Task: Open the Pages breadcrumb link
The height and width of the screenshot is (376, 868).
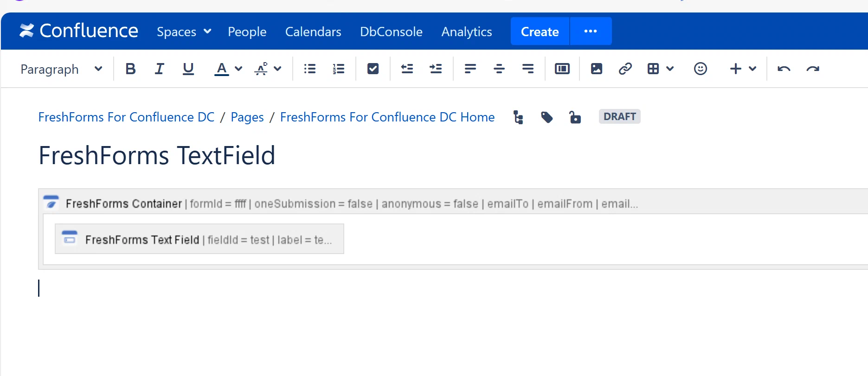Action: [247, 117]
